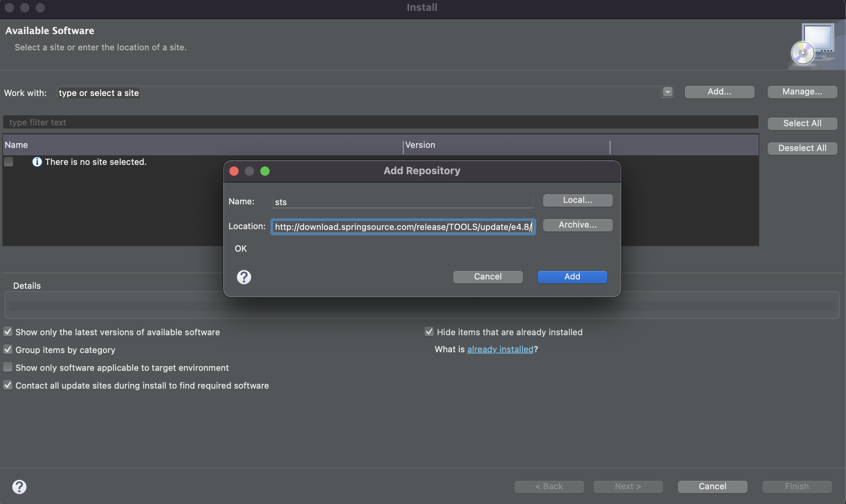The height and width of the screenshot is (504, 846).
Task: Click the help icon in Add Repository dialog
Action: [244, 277]
